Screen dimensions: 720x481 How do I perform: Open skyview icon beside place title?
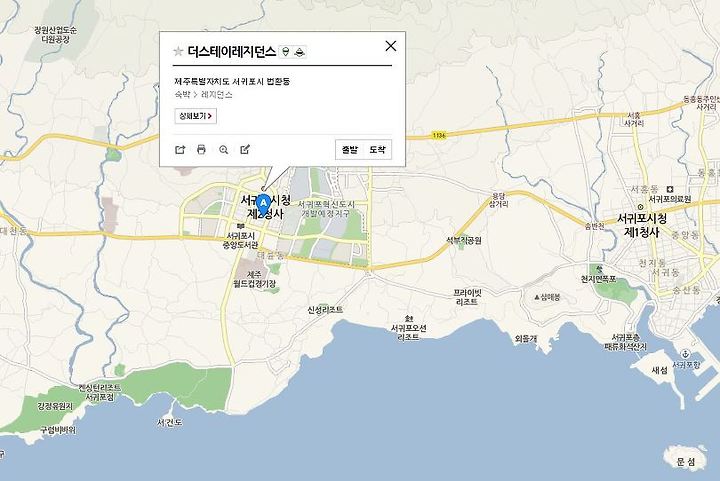(299, 52)
